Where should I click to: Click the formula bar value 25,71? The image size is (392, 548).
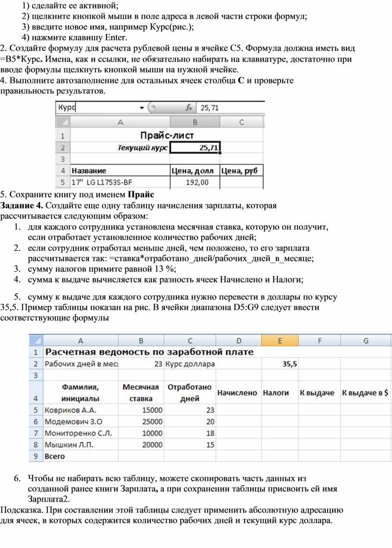(209, 108)
